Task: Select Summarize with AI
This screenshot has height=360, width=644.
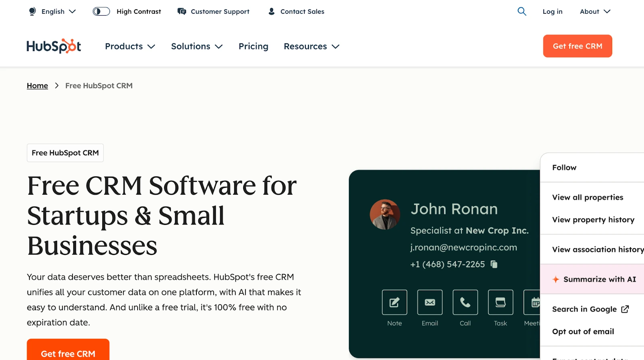Action: (592, 279)
